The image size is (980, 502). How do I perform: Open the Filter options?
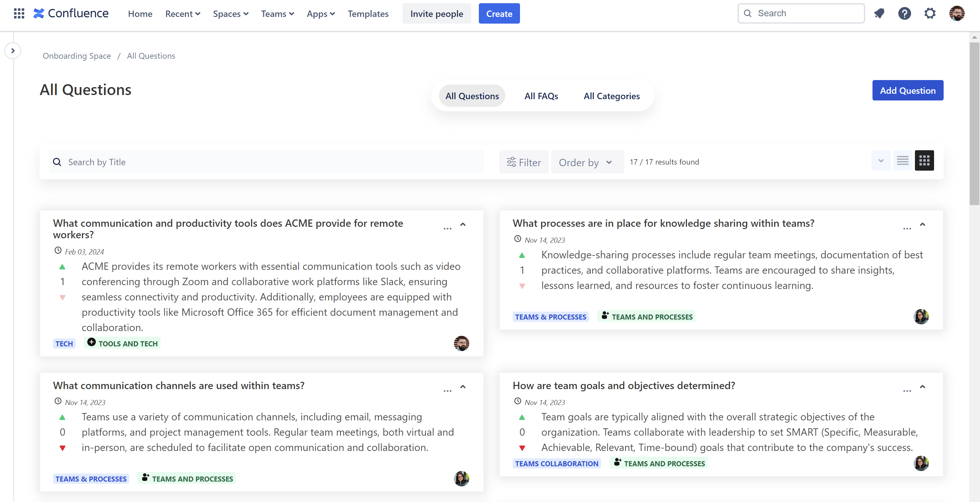coord(524,162)
